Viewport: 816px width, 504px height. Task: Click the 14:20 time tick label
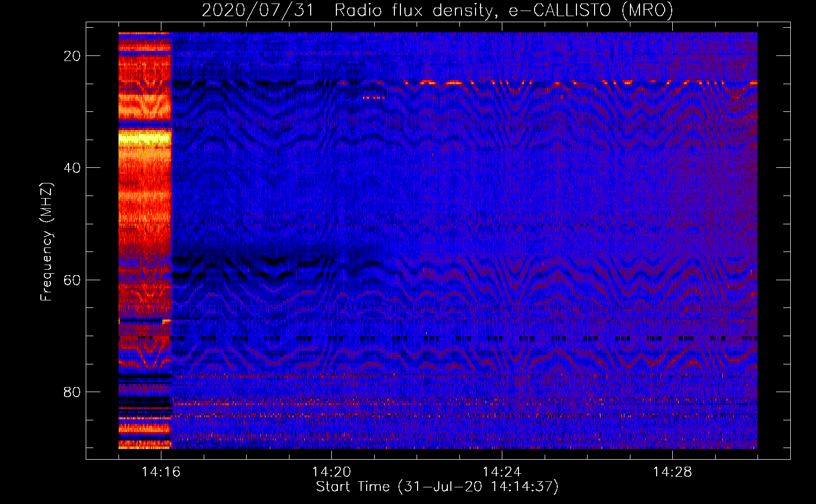(x=331, y=472)
